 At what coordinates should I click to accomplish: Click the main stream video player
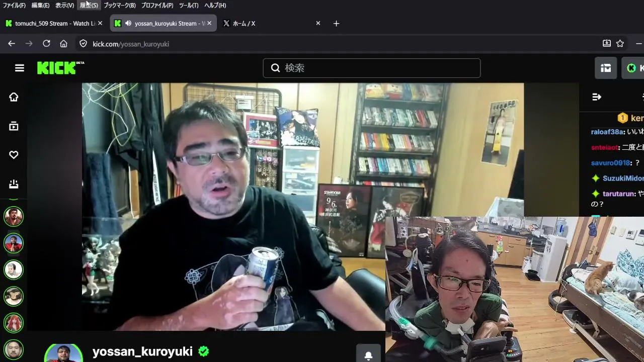pos(303,207)
